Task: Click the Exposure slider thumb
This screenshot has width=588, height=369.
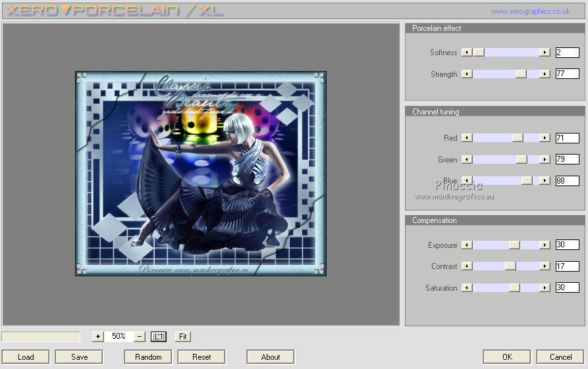Action: [514, 245]
